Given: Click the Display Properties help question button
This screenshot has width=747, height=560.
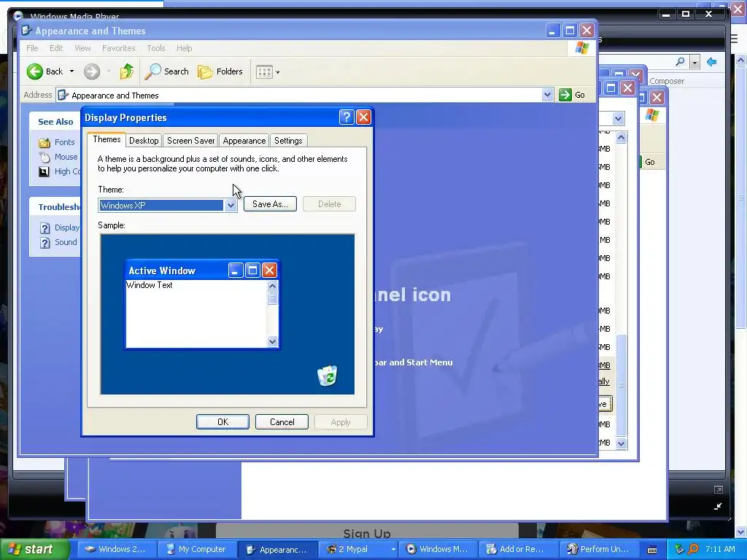Looking at the screenshot, I should pyautogui.click(x=347, y=117).
